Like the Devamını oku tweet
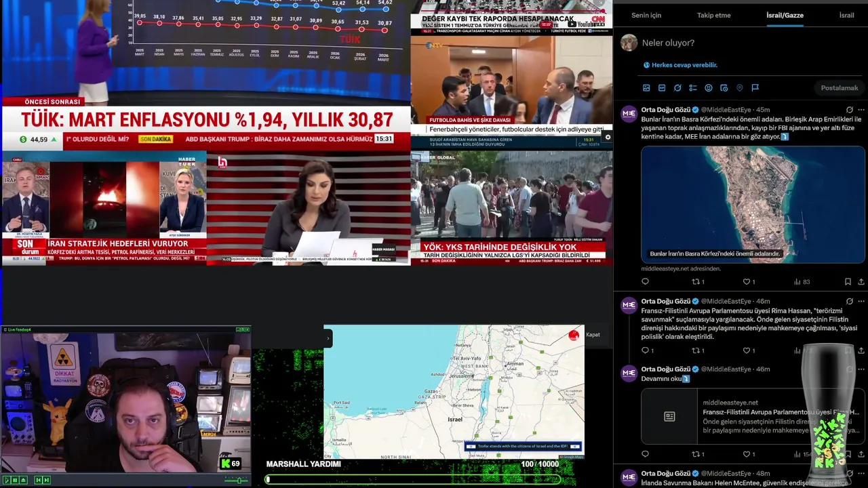 tap(749, 454)
